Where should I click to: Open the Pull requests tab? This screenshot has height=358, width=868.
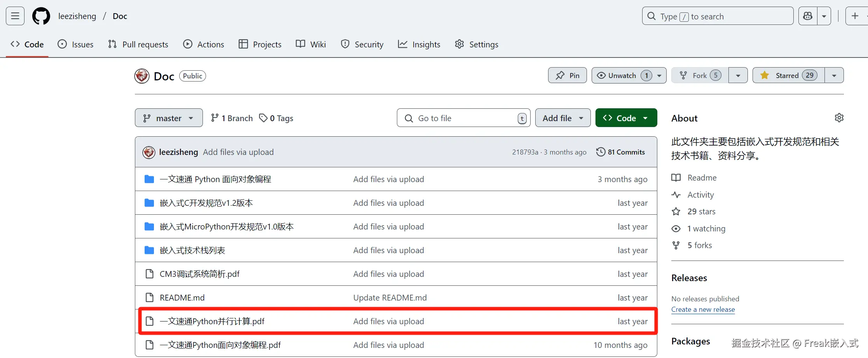coord(138,44)
